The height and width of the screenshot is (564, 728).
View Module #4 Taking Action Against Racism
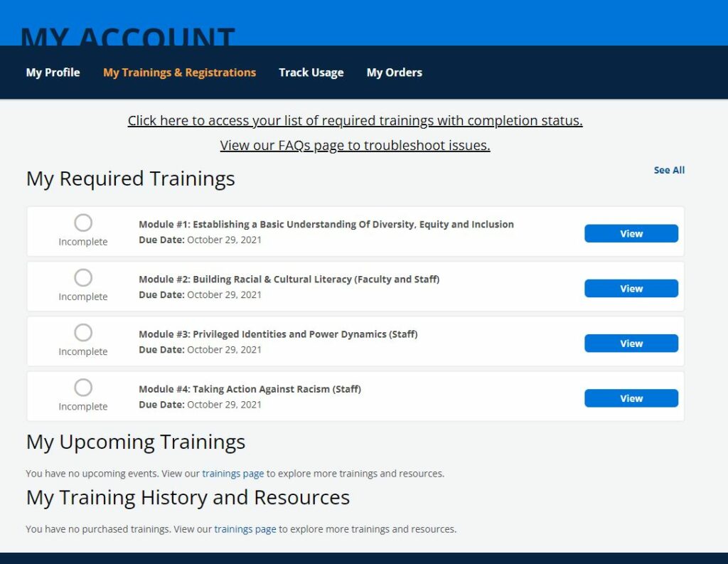click(x=631, y=398)
